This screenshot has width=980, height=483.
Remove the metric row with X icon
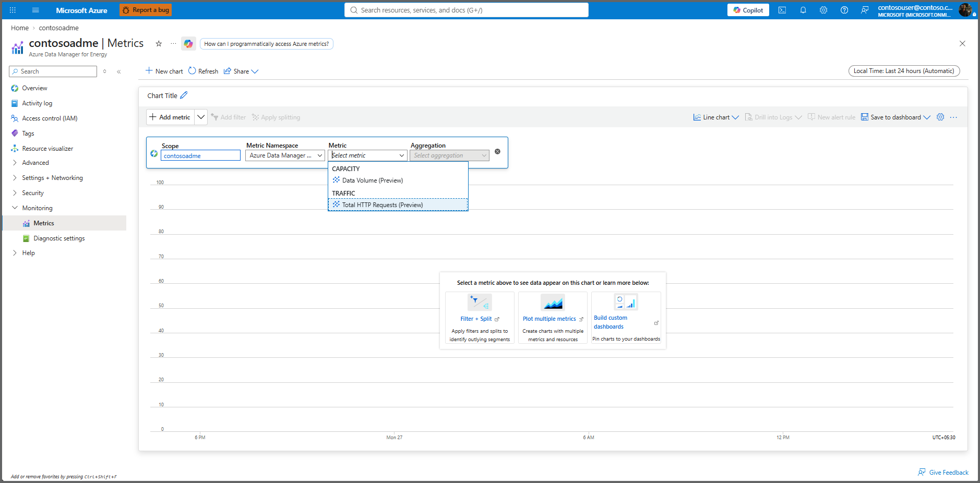497,151
